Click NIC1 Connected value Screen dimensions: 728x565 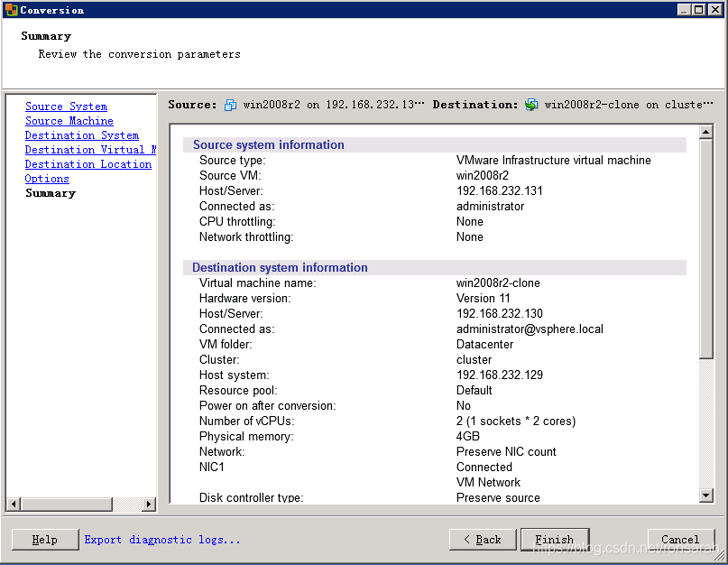484,467
